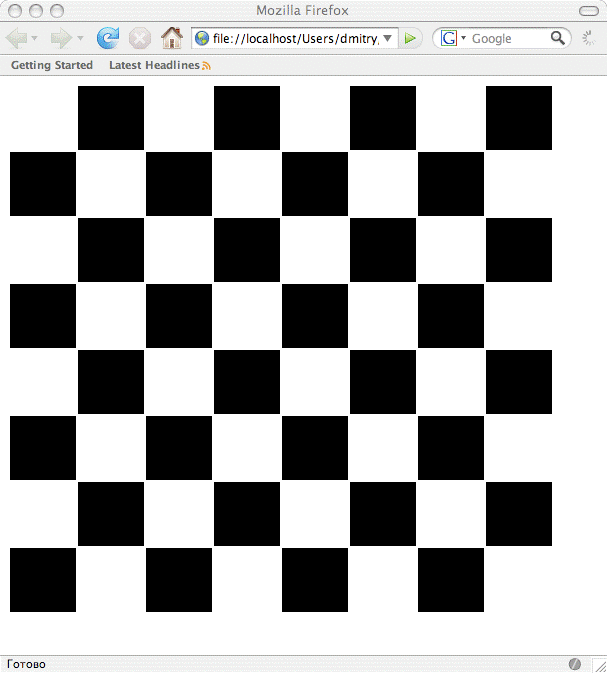Click the zoom window button
The height and width of the screenshot is (673, 607).
click(57, 11)
